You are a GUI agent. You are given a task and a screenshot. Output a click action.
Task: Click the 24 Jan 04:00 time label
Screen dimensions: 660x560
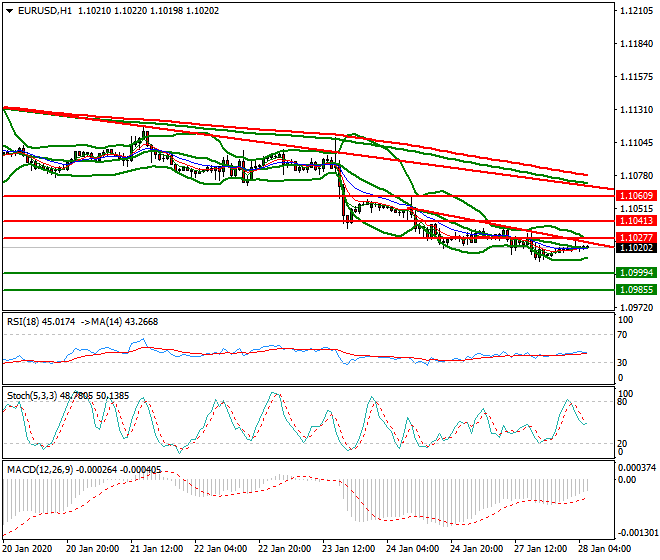pyautogui.click(x=412, y=549)
